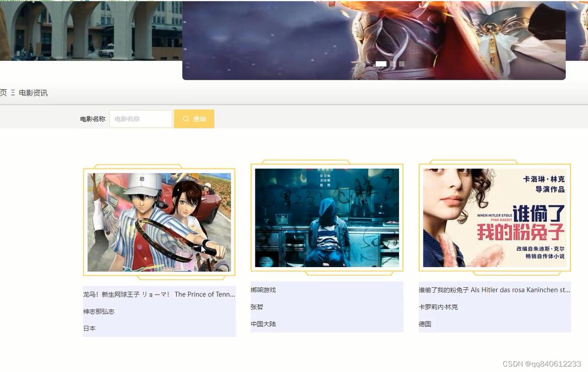Open the 电影资讯 breadcrumb link

(x=33, y=93)
